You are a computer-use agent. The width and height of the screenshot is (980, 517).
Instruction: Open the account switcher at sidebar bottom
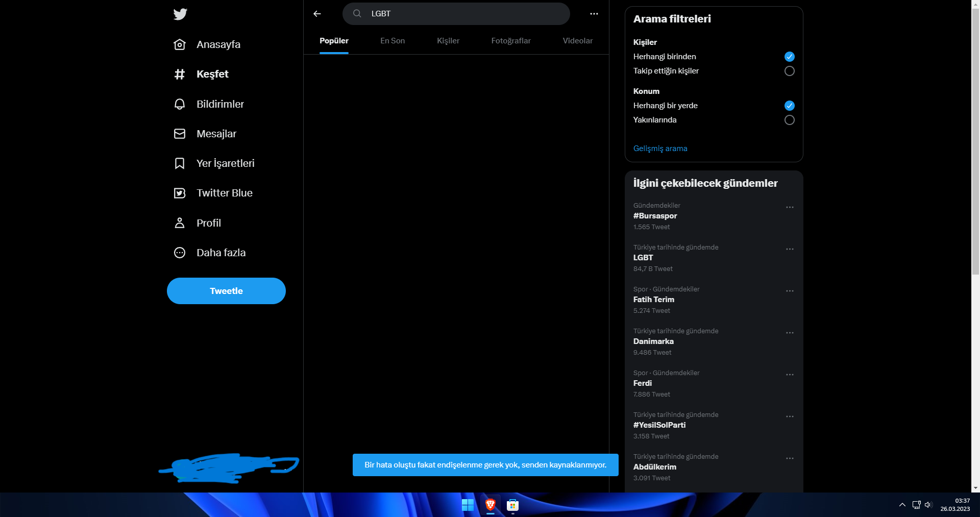tap(228, 468)
